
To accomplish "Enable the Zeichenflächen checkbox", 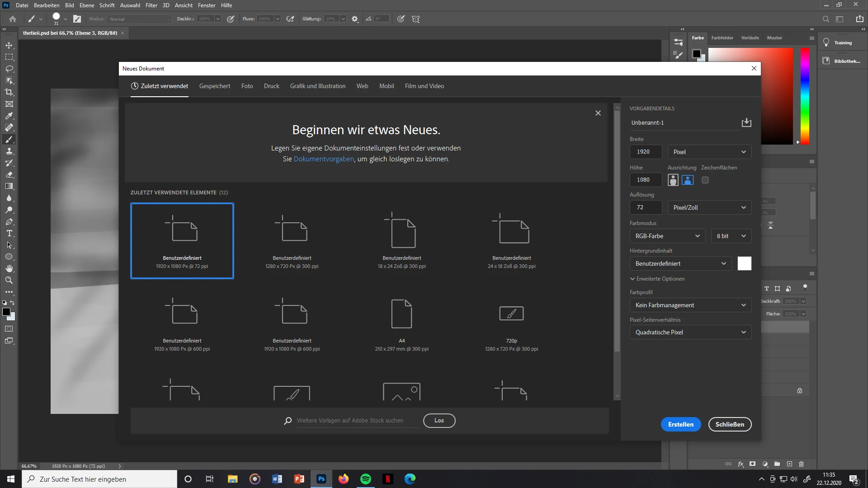I will (x=705, y=180).
